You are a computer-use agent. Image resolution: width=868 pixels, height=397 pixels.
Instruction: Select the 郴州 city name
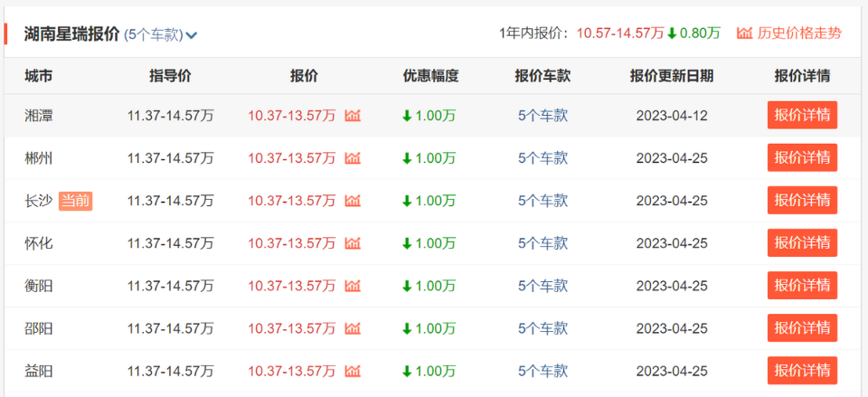[x=39, y=158]
